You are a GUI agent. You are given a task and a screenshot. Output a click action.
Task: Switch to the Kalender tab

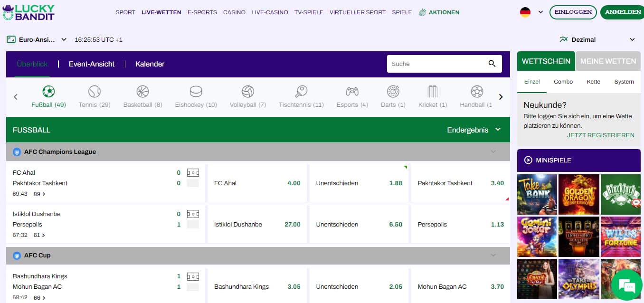(x=150, y=64)
